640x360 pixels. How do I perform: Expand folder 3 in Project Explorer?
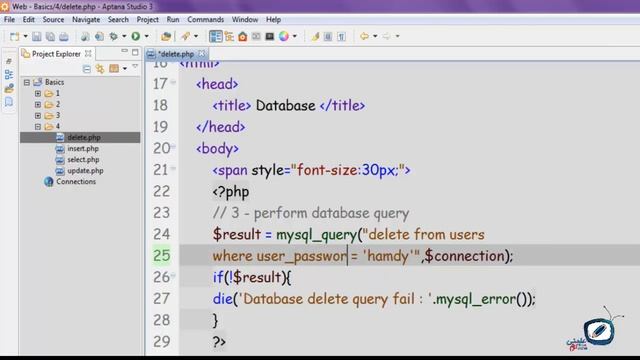38,116
